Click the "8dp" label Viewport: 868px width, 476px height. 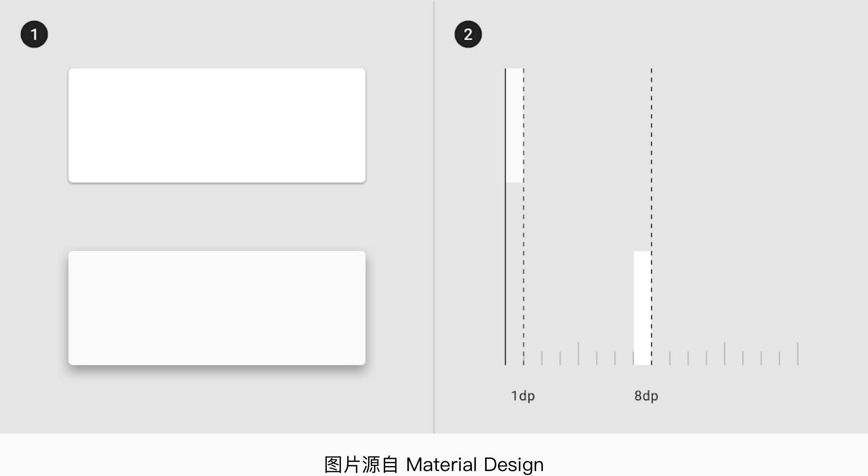(646, 396)
